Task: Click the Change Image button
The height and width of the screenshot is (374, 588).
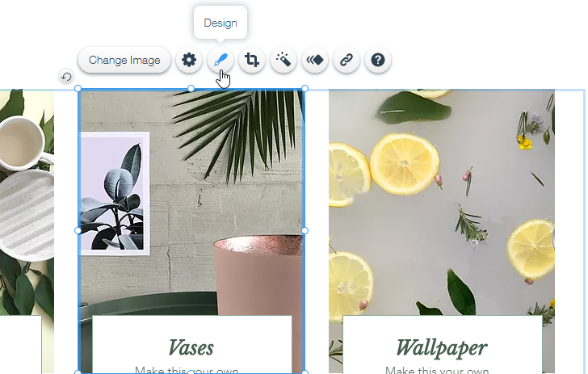Action: click(x=124, y=60)
